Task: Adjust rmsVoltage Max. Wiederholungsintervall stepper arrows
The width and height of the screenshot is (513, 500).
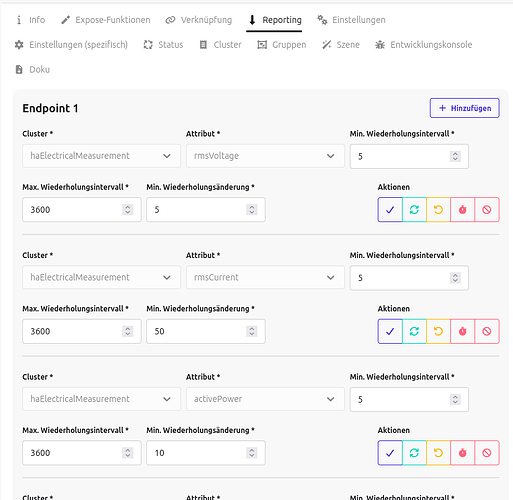Action: tap(128, 210)
